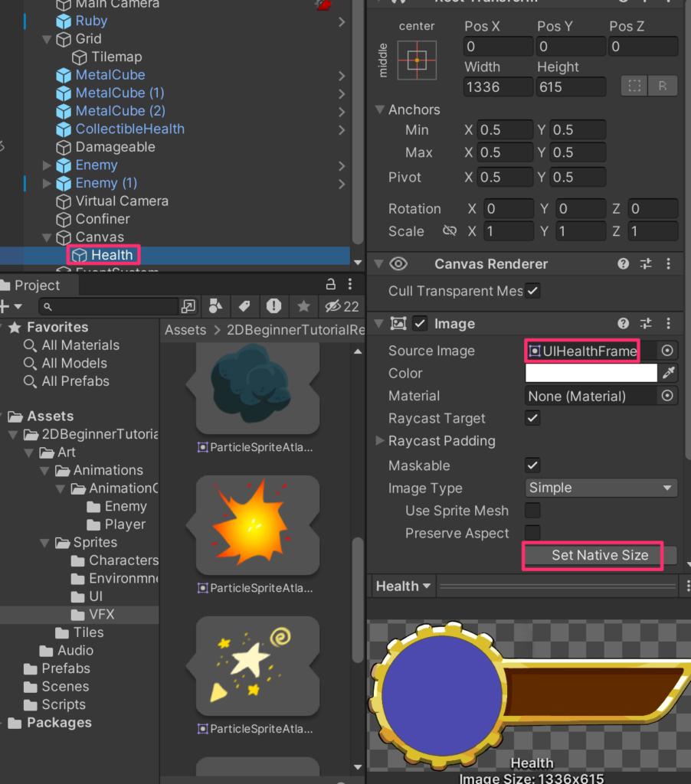Click the Width input field
Screen dimensions: 691x784
tap(498, 87)
